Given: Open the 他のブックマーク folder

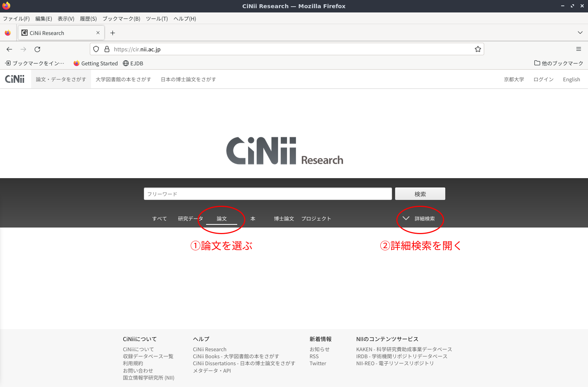Looking at the screenshot, I should click(x=559, y=63).
